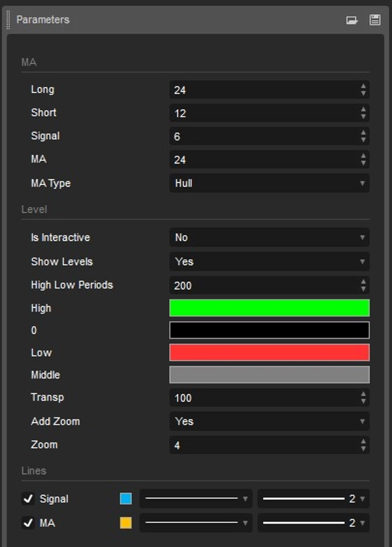Image resolution: width=392 pixels, height=547 pixels.
Task: Open the Show Levels dropdown
Action: [x=268, y=261]
